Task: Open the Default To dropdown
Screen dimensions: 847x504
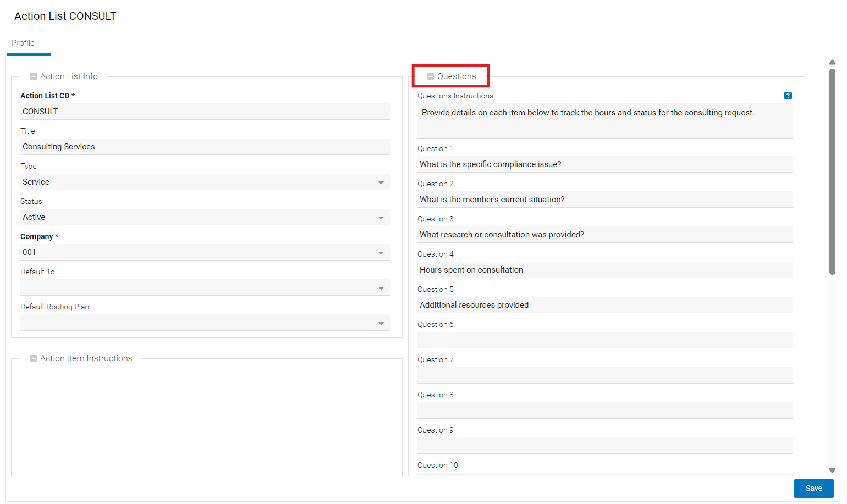Action: tap(205, 287)
